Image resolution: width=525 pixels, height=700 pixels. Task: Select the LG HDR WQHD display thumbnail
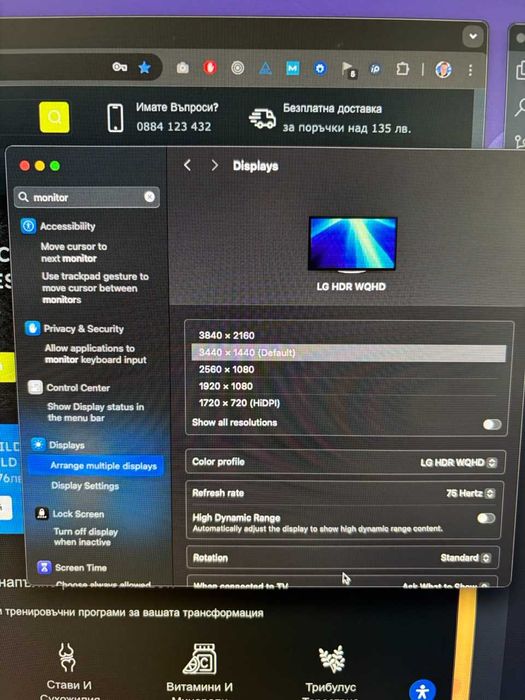click(x=353, y=245)
